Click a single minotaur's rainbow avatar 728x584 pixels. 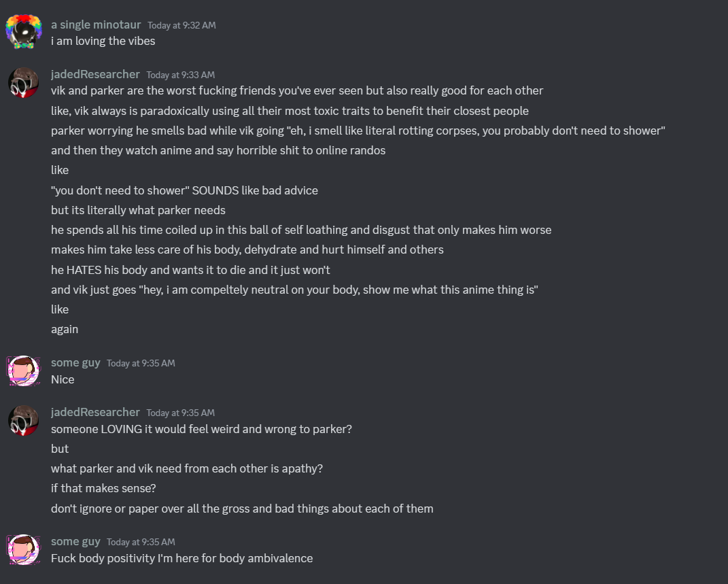click(23, 31)
